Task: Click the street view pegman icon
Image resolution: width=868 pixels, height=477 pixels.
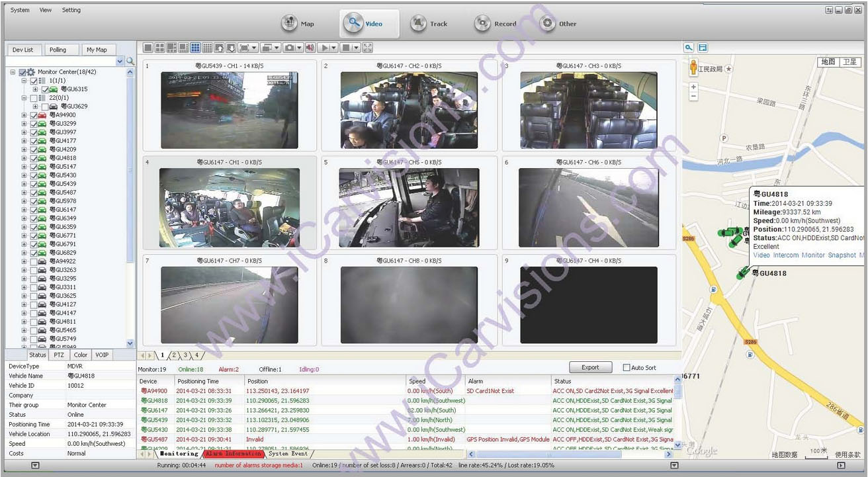Action: [x=694, y=67]
